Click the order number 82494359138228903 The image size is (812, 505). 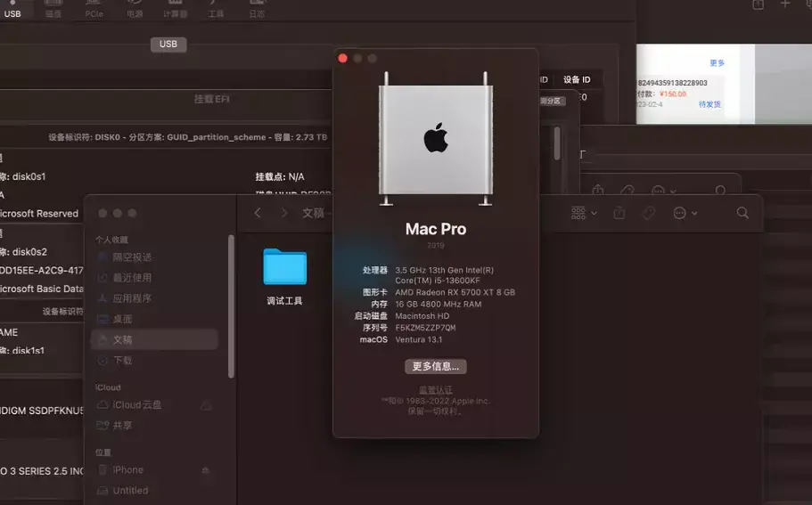click(x=672, y=83)
